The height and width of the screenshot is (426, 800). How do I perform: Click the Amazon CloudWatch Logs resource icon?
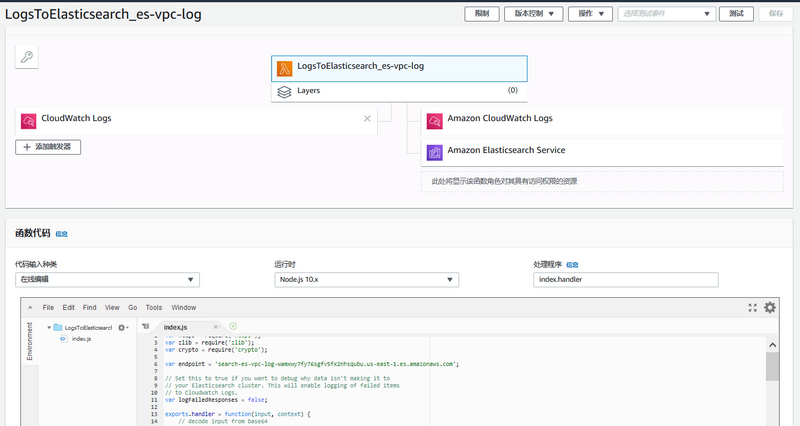click(x=435, y=121)
